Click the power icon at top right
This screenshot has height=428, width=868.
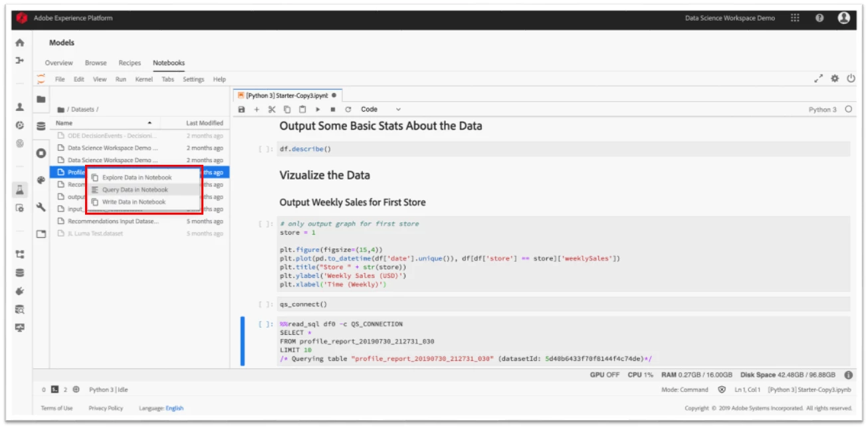click(x=851, y=78)
